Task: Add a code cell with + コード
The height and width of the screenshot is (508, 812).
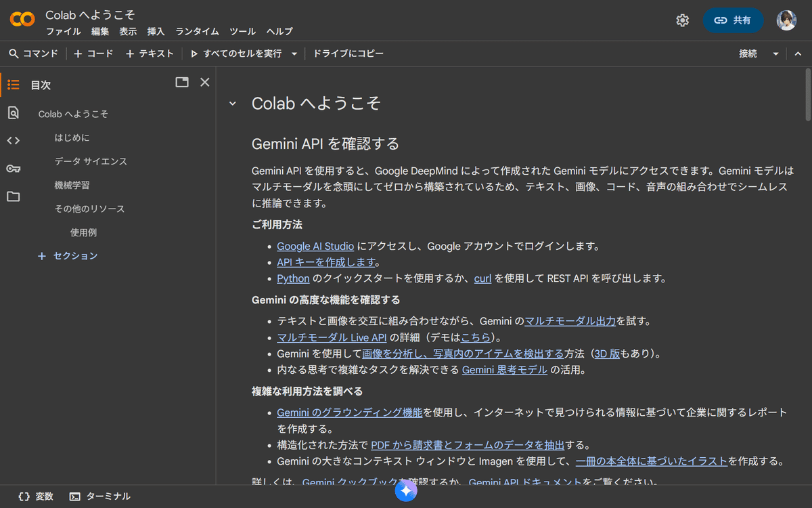Action: (x=93, y=54)
